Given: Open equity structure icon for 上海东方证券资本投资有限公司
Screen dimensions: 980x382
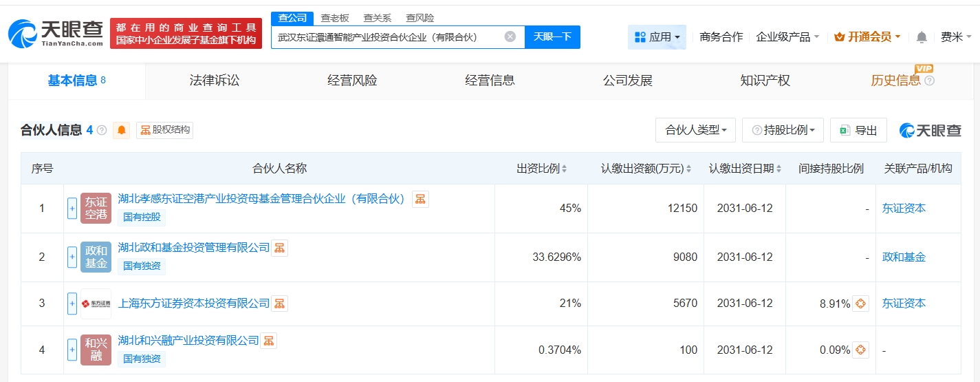Looking at the screenshot, I should (279, 304).
